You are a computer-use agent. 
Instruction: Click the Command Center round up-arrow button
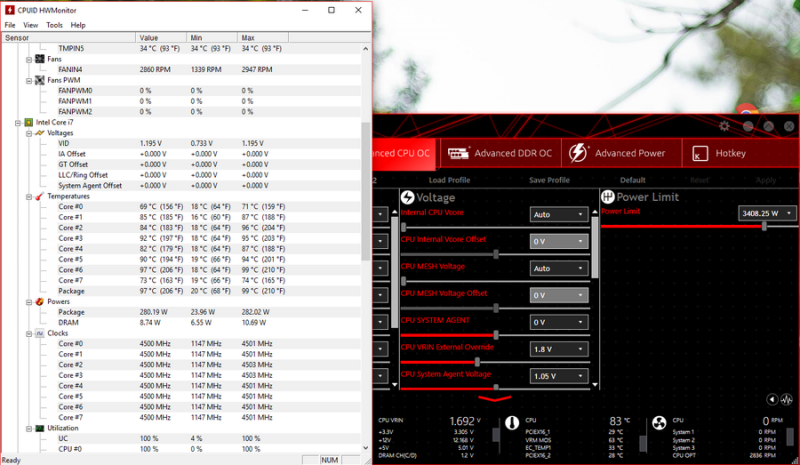tap(768, 126)
